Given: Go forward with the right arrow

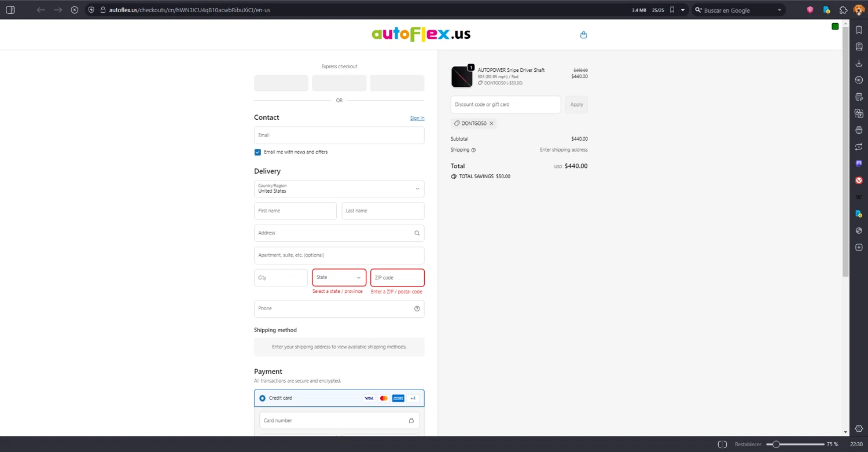Looking at the screenshot, I should tap(58, 10).
